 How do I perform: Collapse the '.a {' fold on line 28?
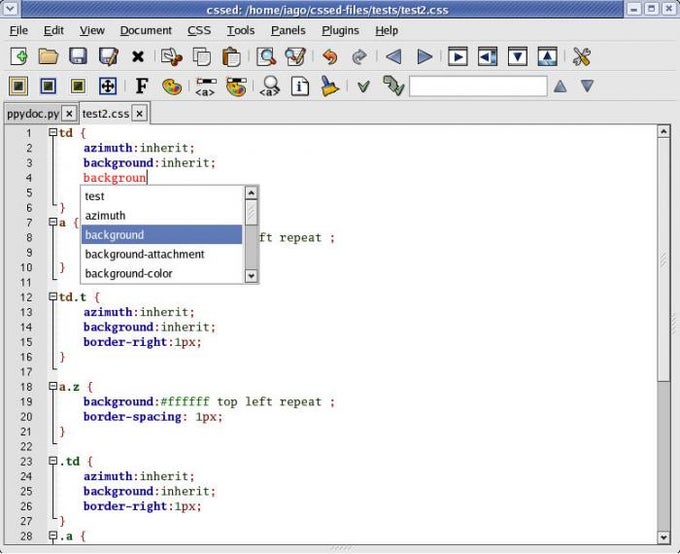[x=53, y=535]
